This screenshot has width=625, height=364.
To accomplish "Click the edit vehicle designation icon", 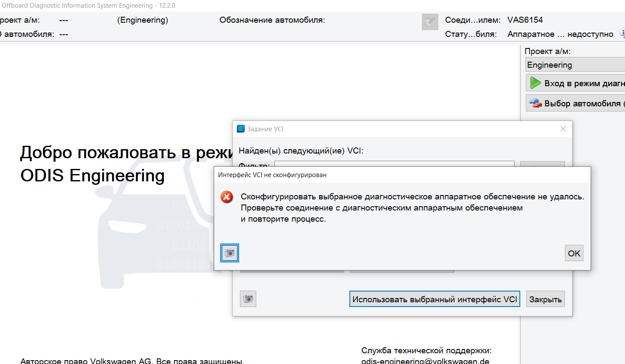I will [430, 22].
